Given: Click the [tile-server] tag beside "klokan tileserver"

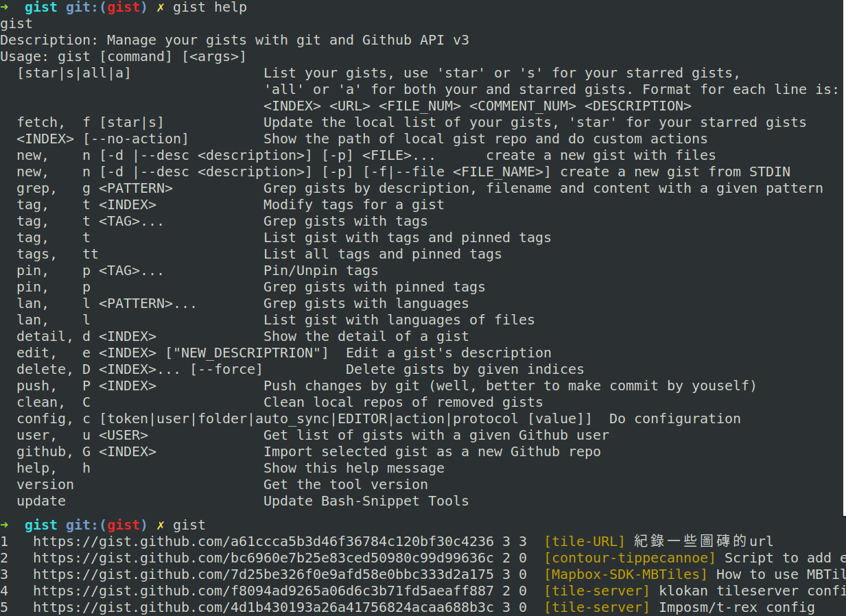Looking at the screenshot, I should [596, 591].
